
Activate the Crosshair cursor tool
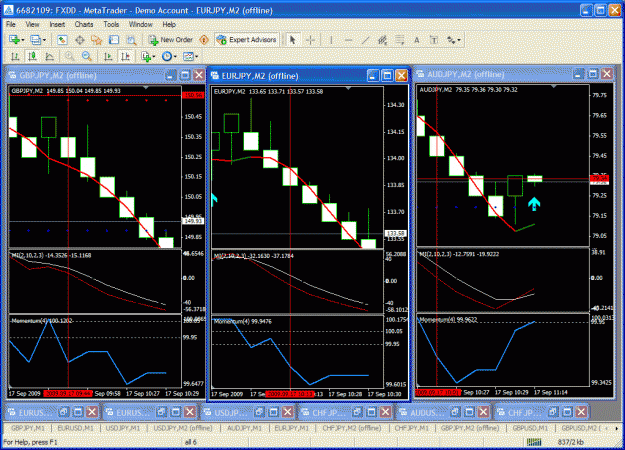pos(310,40)
